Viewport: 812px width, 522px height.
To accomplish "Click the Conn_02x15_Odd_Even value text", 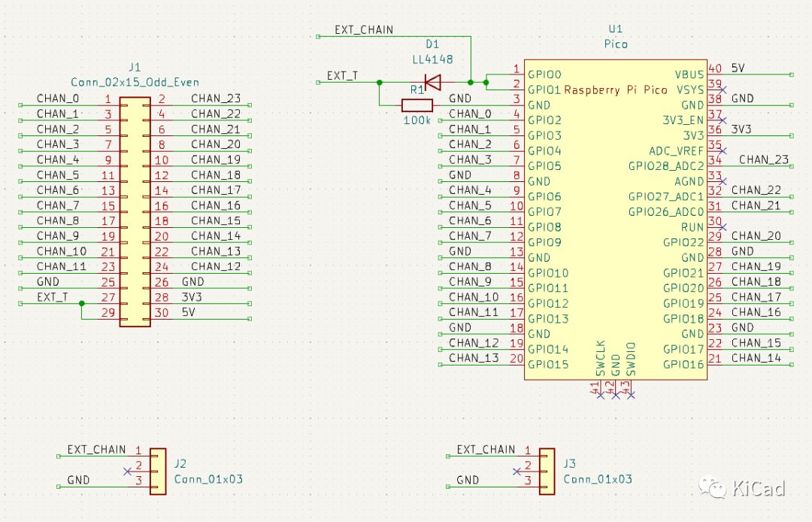I will point(135,82).
